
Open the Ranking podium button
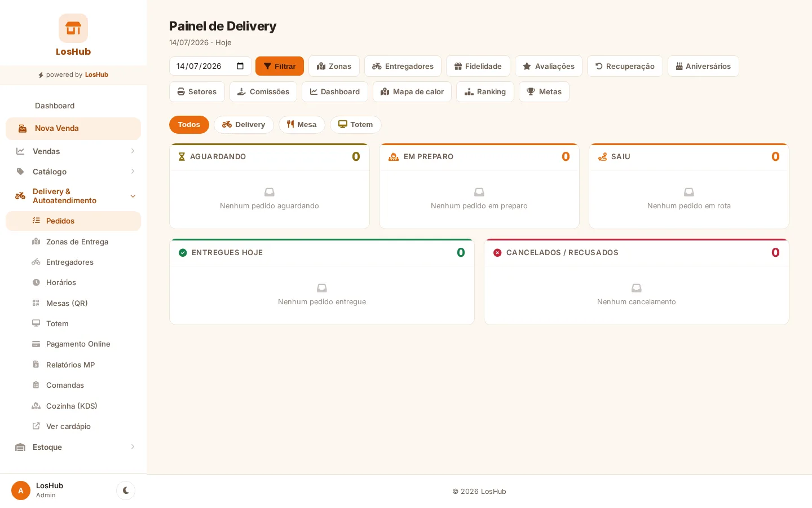485,91
